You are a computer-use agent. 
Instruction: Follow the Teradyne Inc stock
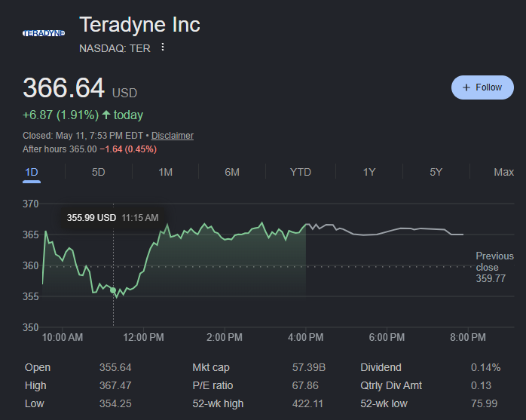pos(482,87)
